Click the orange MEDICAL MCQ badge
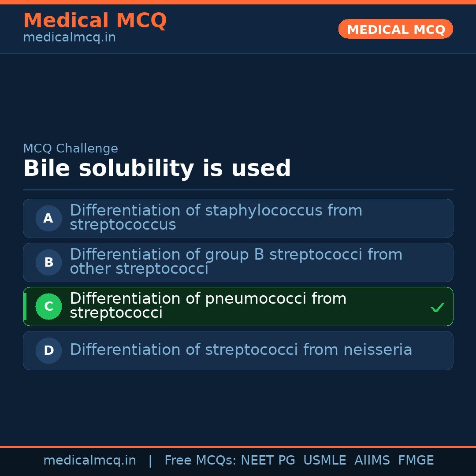The width and height of the screenshot is (476, 476). click(395, 29)
